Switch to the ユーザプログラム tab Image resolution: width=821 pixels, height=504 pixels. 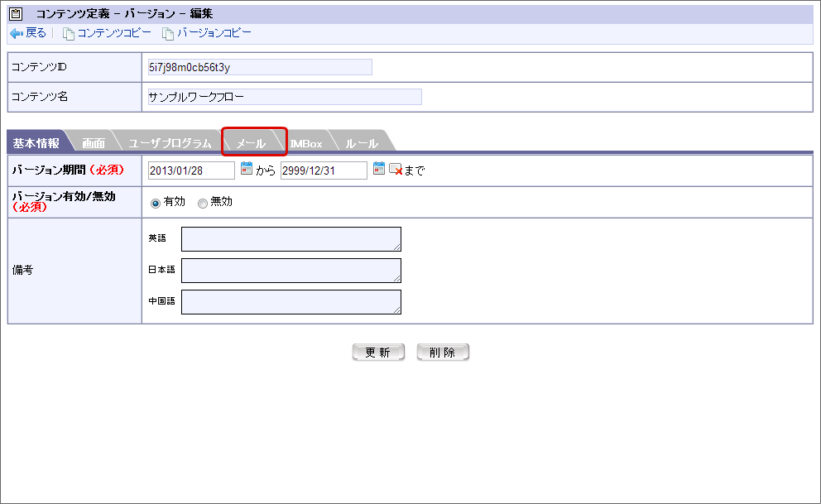[x=170, y=143]
